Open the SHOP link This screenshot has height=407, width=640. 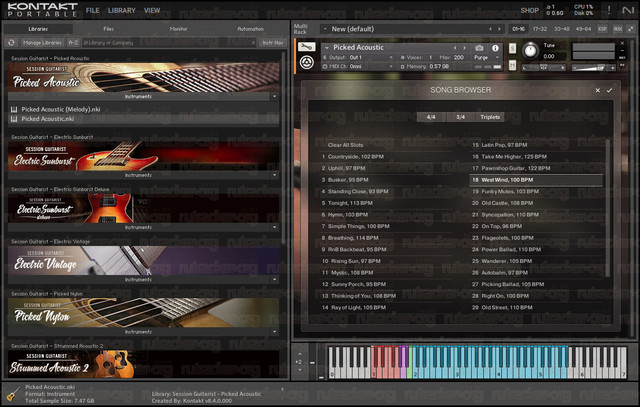click(529, 11)
